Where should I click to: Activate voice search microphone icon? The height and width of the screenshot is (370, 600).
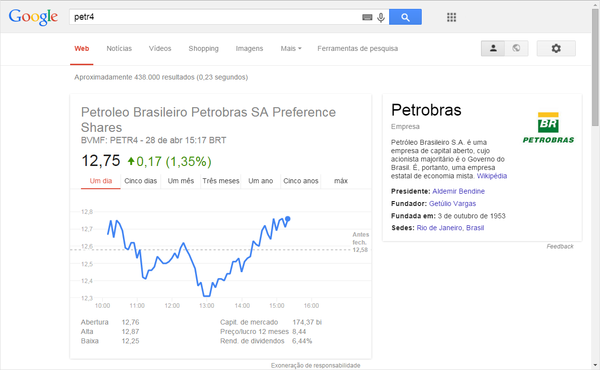[x=381, y=17]
